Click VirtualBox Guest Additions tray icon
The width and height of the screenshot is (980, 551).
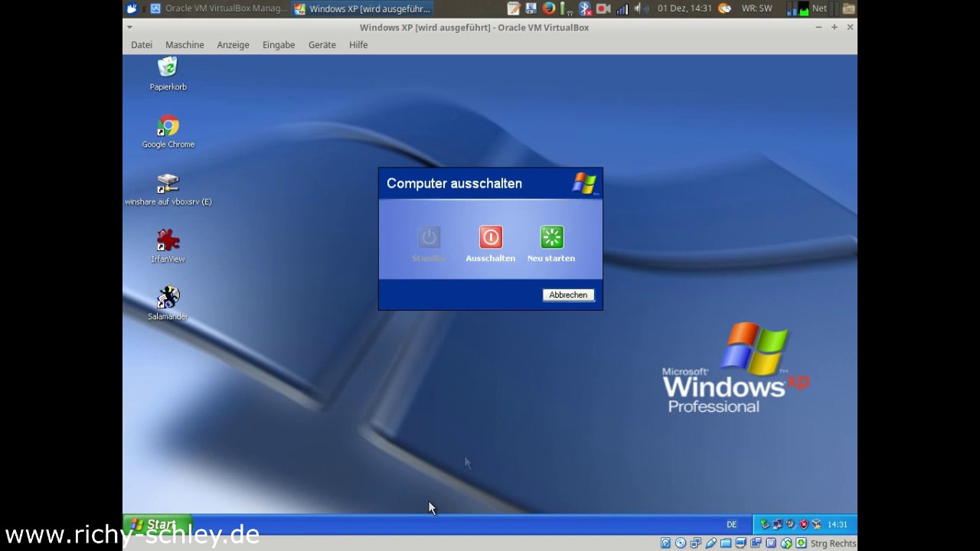816,524
